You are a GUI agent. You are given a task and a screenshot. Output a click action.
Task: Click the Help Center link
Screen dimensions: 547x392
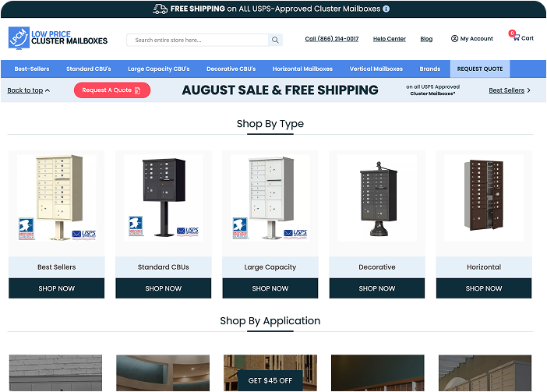pos(390,39)
